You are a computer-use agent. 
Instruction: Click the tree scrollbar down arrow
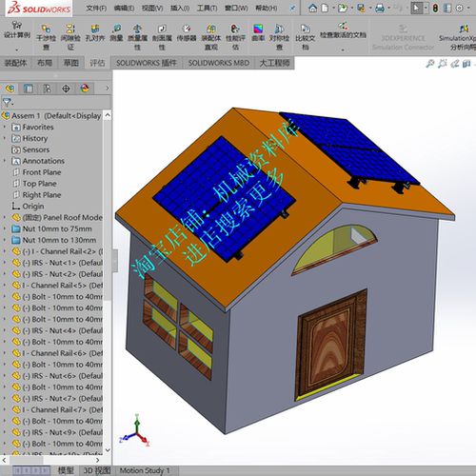108,450
